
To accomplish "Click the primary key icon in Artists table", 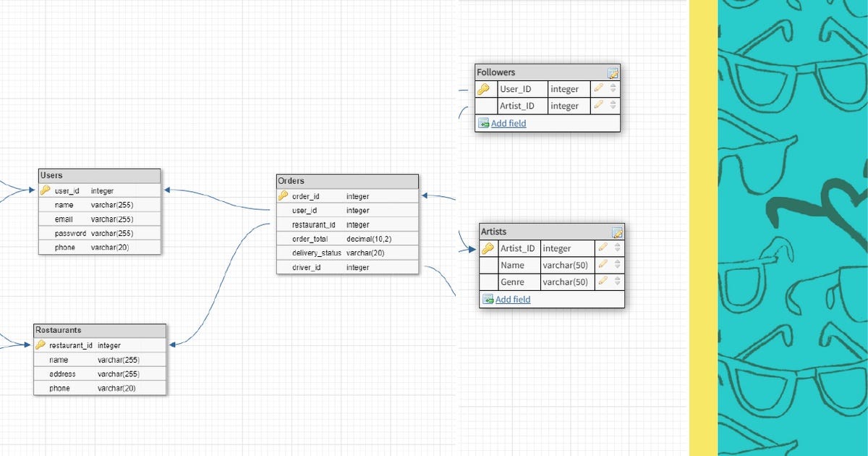I will pos(488,248).
